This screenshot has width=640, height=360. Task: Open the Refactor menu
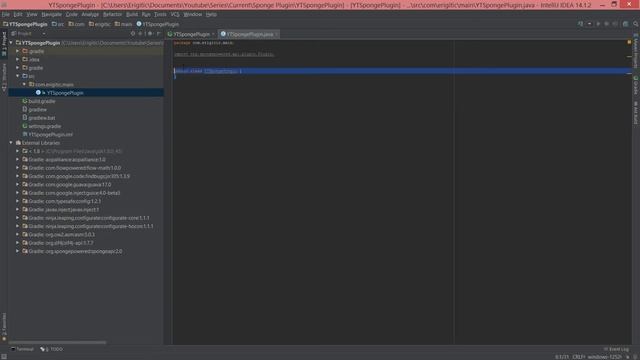click(x=113, y=14)
